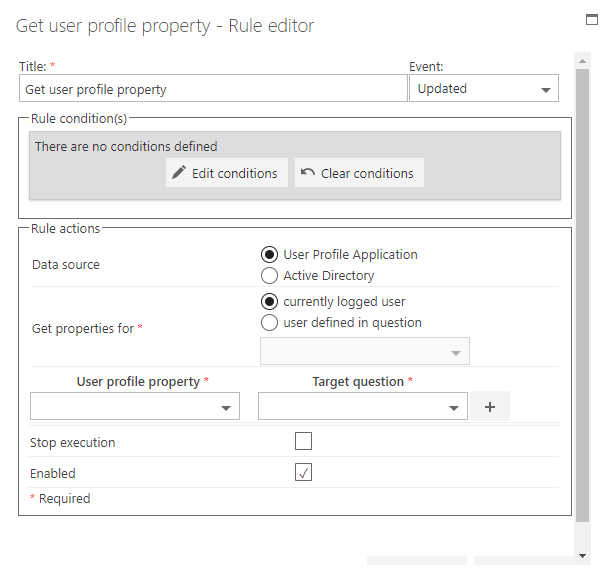Screen dimensions: 604x582
Task: Uncheck the Enabled checkbox
Action: 303,472
